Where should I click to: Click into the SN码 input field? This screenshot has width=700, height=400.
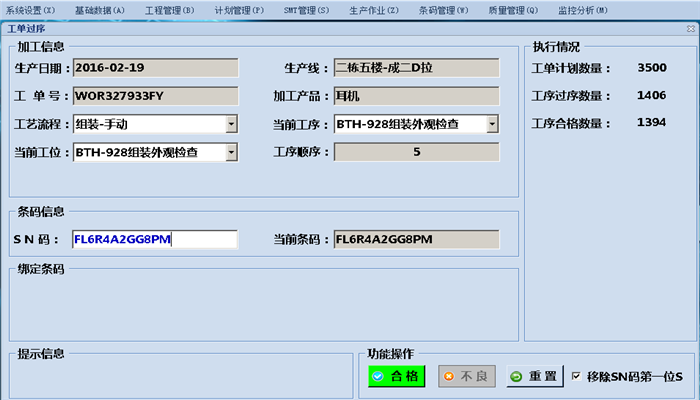coord(155,239)
